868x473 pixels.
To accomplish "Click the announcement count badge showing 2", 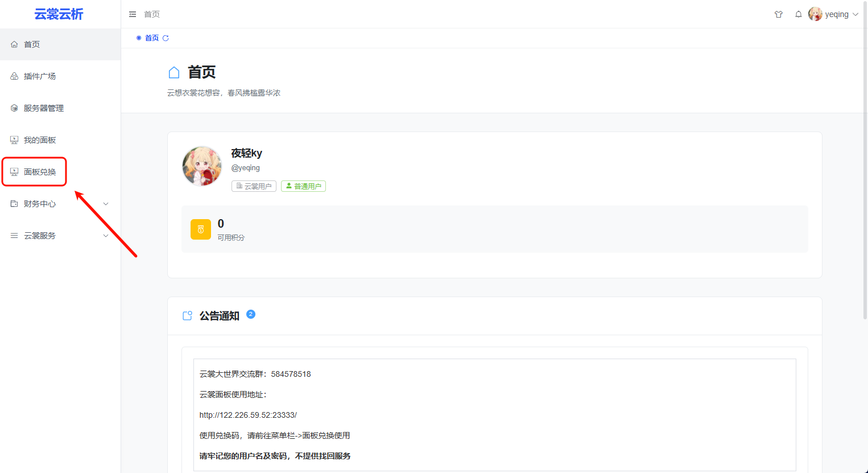I will coord(251,314).
